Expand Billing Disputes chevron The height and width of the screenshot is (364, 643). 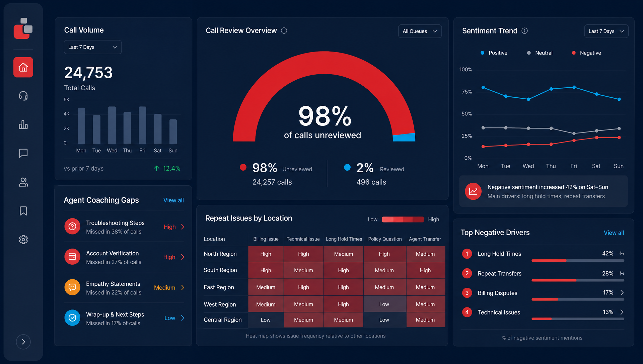622,293
